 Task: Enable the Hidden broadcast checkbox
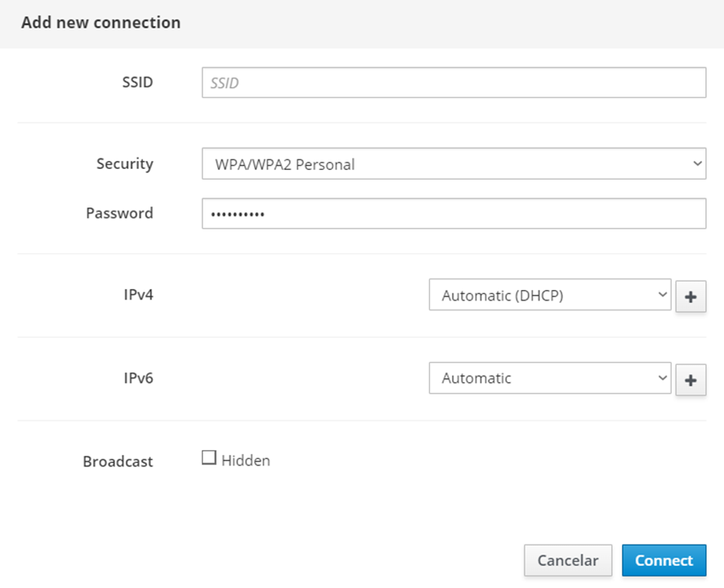click(x=208, y=459)
